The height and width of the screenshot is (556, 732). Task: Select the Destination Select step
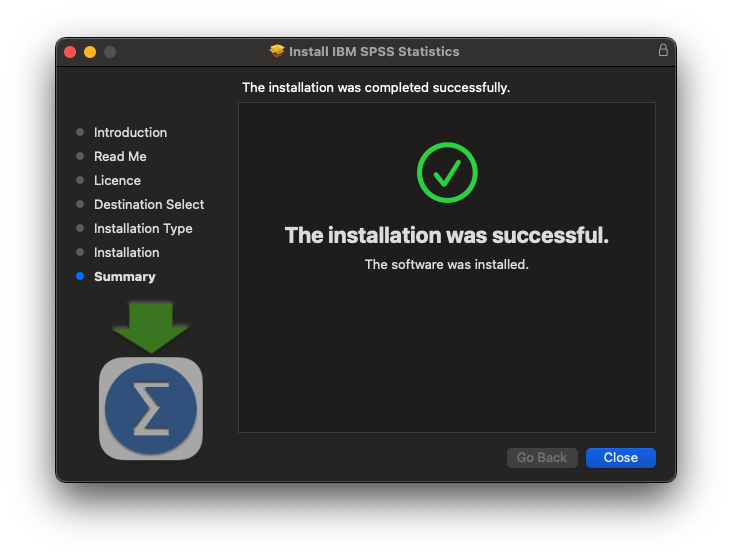click(149, 204)
